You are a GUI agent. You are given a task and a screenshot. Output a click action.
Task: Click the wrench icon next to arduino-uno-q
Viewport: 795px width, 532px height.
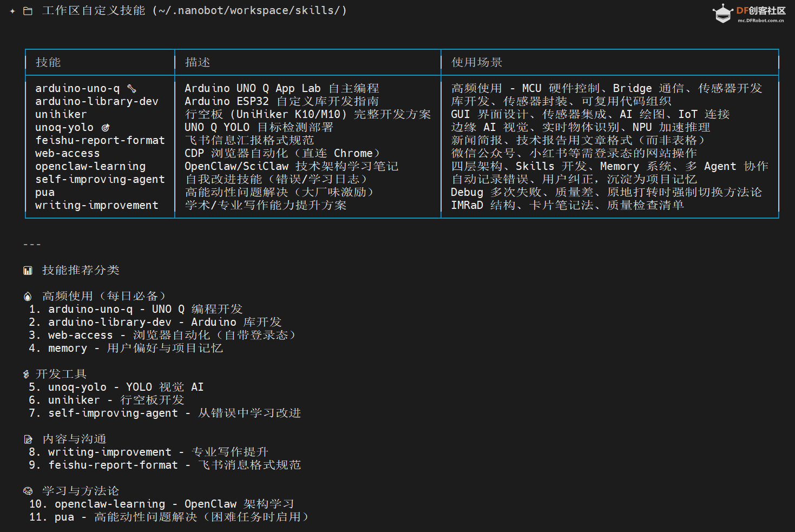tap(133, 88)
